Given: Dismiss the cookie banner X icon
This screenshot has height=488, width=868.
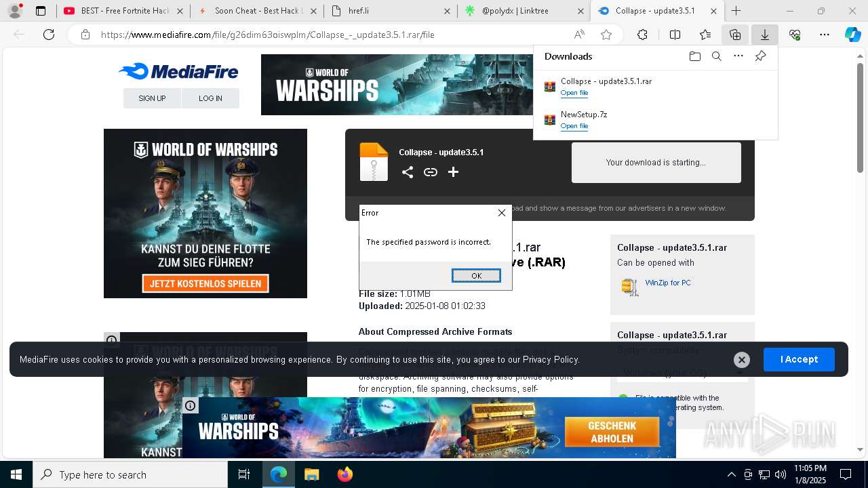Looking at the screenshot, I should 741,360.
